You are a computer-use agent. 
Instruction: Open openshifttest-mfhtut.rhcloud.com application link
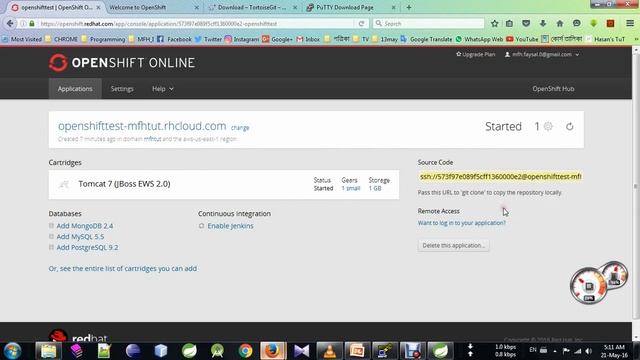pos(142,126)
